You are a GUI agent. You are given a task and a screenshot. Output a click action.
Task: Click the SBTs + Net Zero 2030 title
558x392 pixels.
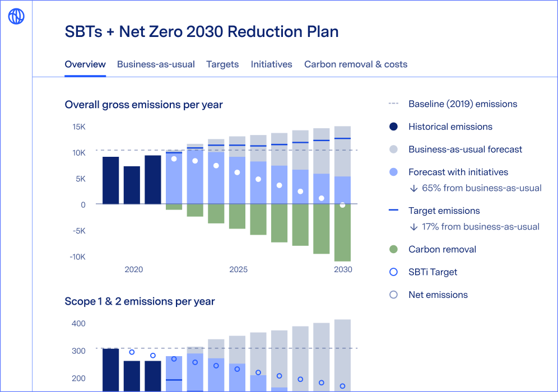click(x=202, y=31)
